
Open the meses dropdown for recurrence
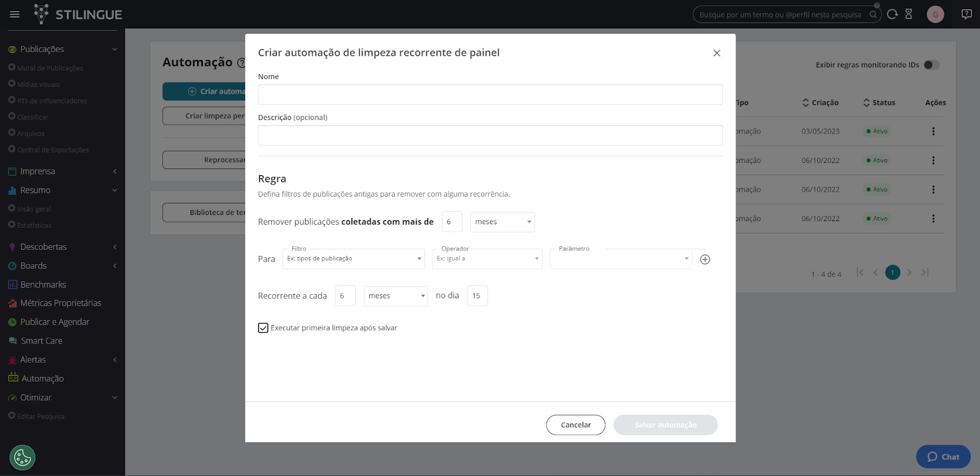(x=396, y=296)
